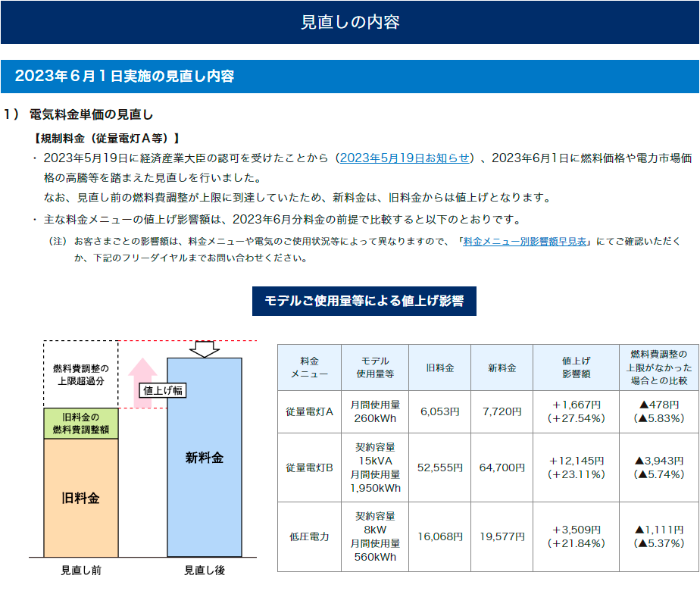The height and width of the screenshot is (591, 700).
Task: Click the 16,068円 cell
Action: pos(439,536)
